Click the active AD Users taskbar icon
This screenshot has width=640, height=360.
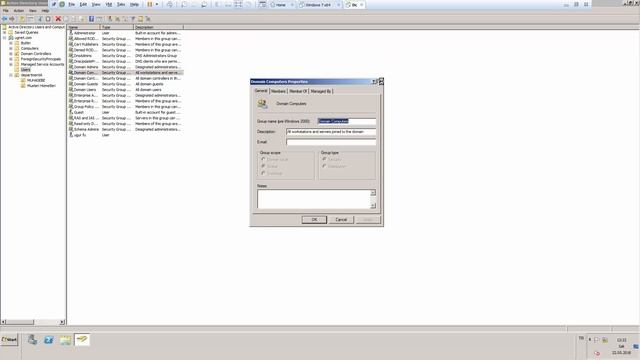82,340
